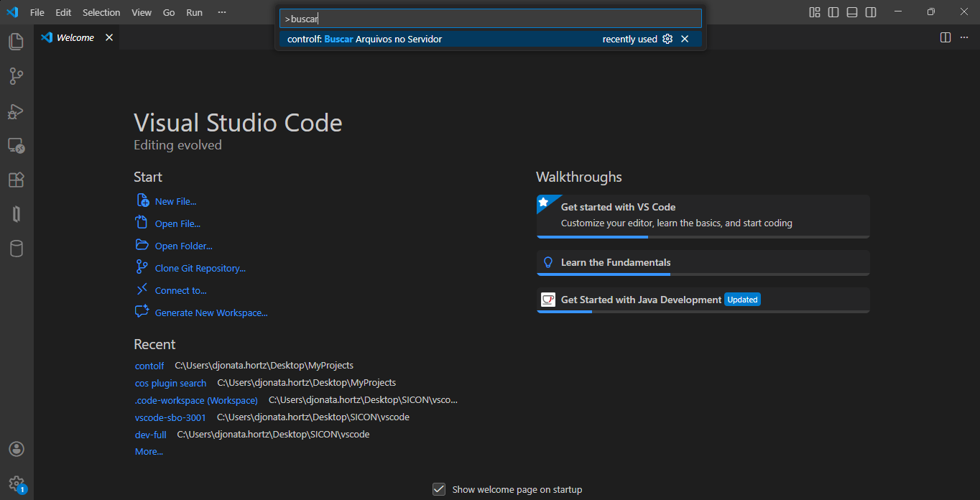Click the Java coffee cup icon
Image resolution: width=980 pixels, height=500 pixels.
coord(548,300)
